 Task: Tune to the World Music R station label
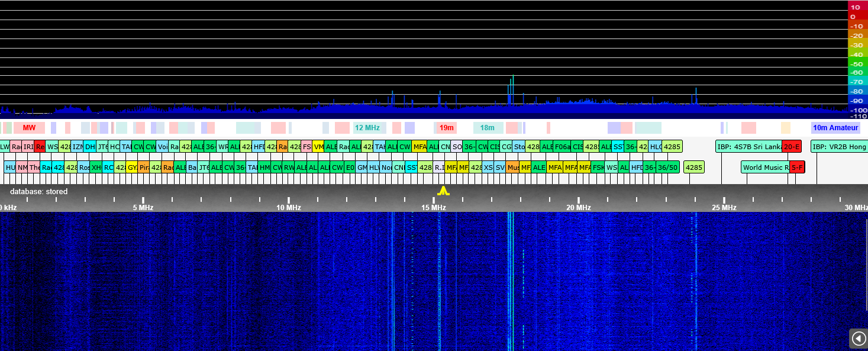[x=765, y=168]
